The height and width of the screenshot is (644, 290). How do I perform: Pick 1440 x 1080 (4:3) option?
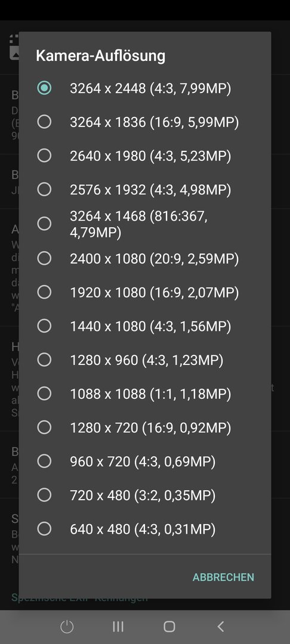[x=145, y=326]
